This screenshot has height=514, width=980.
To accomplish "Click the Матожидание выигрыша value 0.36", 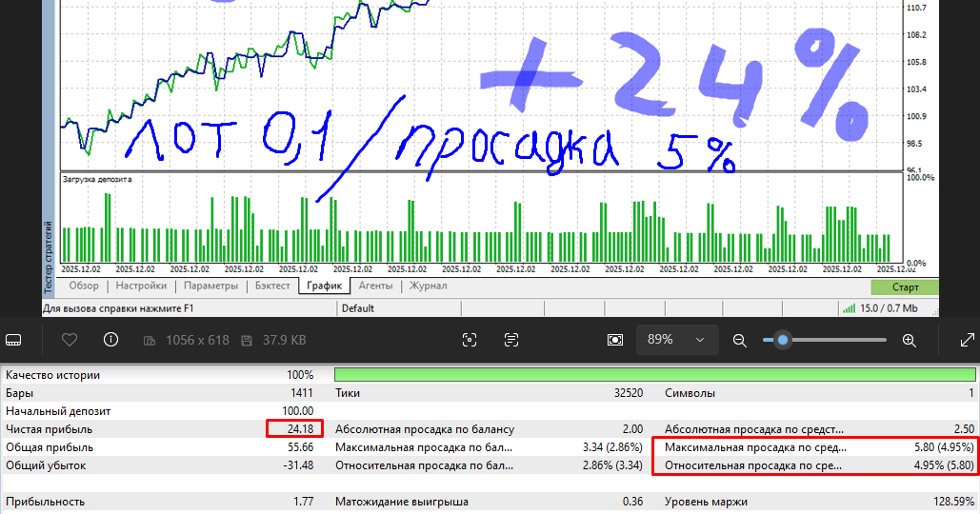I will click(x=632, y=502).
